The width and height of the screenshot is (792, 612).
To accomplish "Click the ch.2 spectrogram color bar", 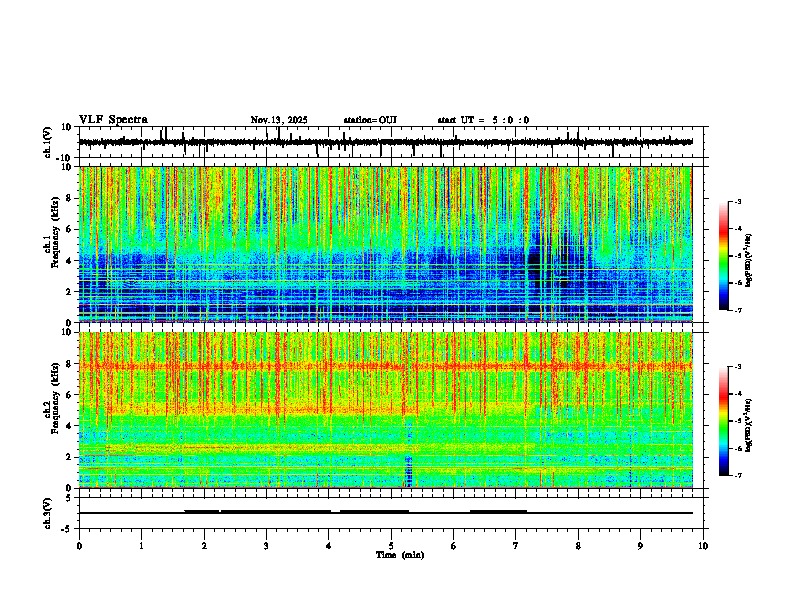I will click(x=724, y=421).
